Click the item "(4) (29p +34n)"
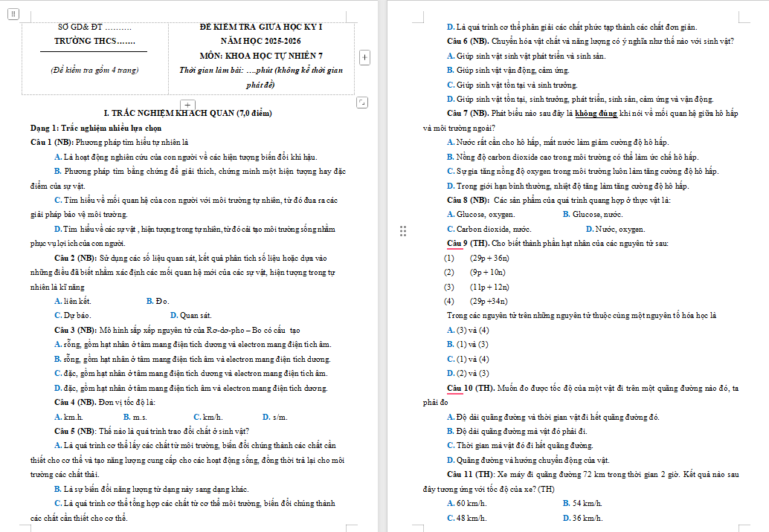769x532 pixels. point(476,301)
